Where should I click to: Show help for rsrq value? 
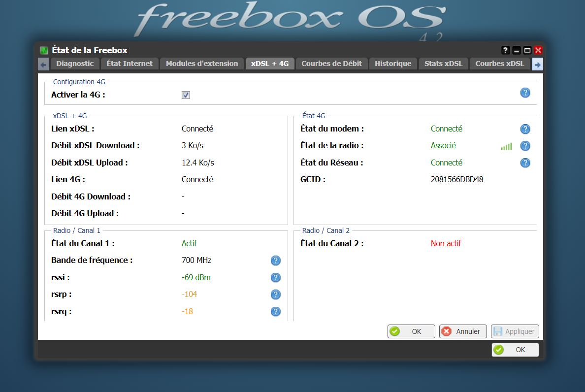tap(275, 311)
